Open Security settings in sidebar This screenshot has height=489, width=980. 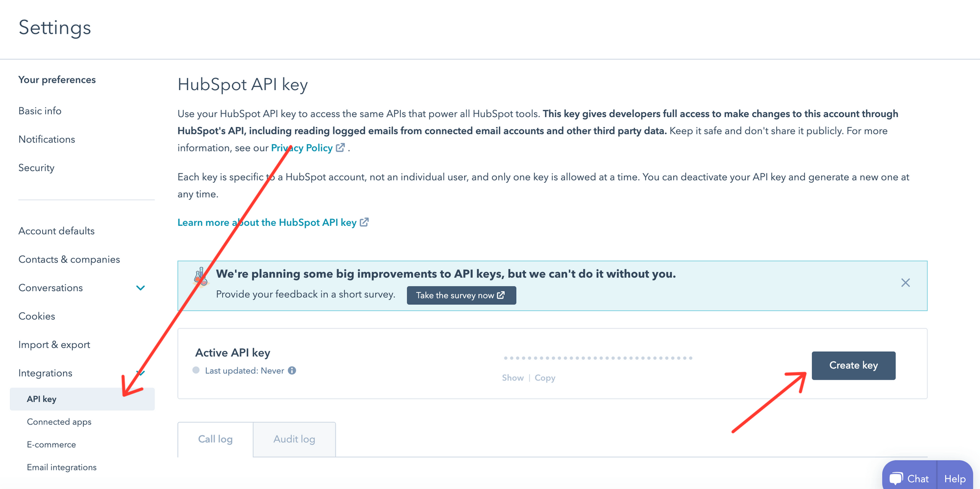(36, 168)
